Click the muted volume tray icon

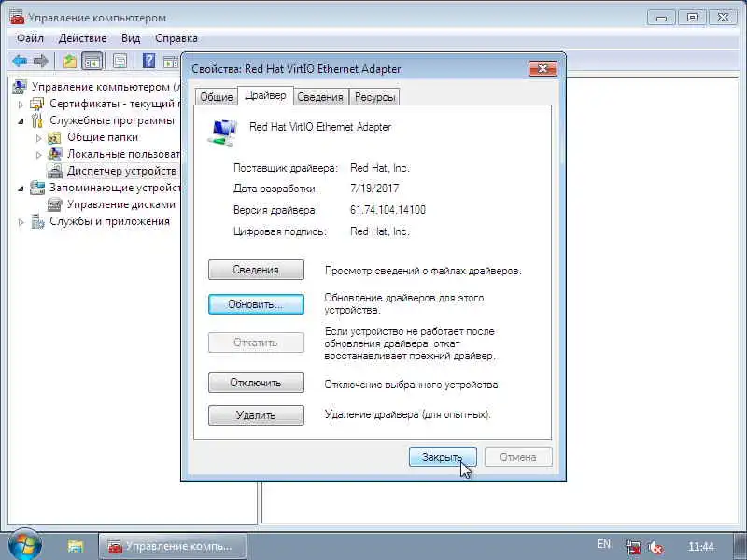[x=656, y=547]
